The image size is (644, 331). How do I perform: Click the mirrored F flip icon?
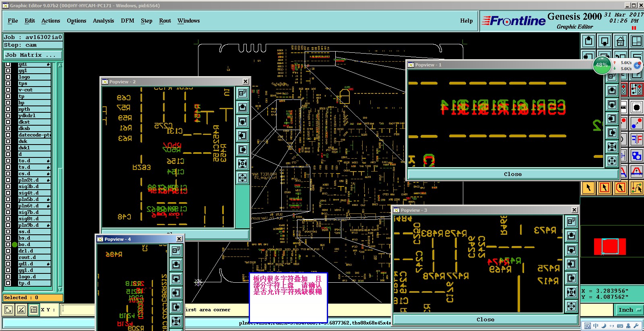(x=637, y=139)
